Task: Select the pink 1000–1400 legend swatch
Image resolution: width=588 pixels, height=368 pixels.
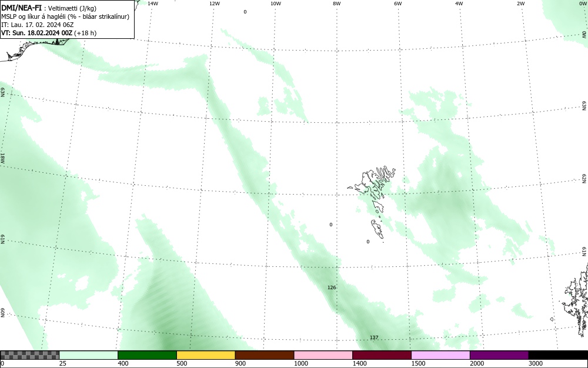Action: tap(323, 355)
